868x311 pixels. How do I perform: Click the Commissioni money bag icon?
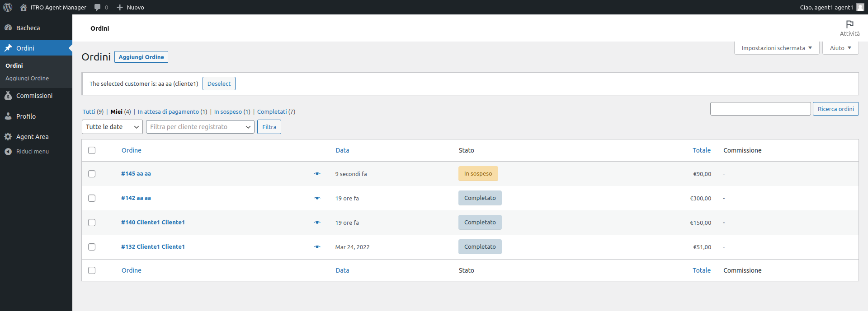pyautogui.click(x=8, y=96)
